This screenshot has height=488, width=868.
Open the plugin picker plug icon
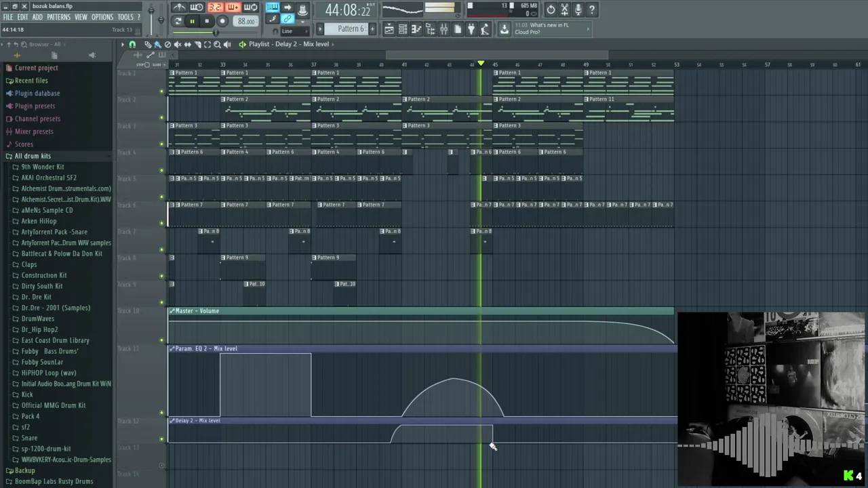(471, 29)
